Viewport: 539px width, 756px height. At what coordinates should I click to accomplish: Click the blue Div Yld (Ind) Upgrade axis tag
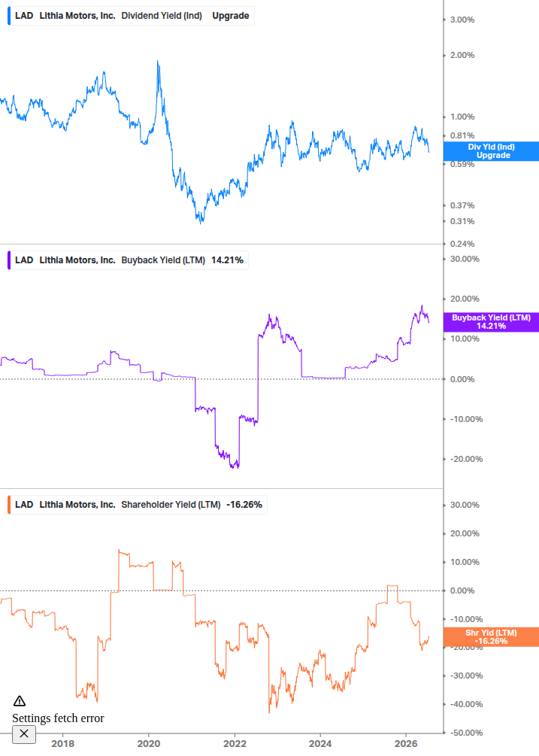(x=491, y=151)
